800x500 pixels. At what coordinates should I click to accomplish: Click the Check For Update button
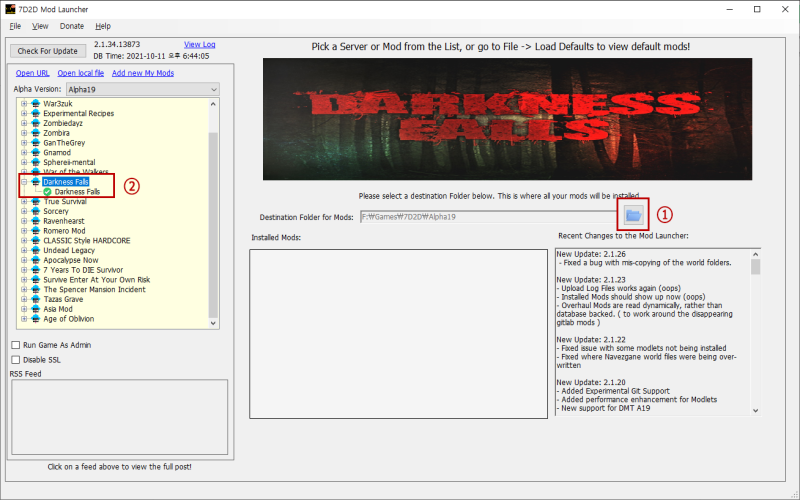click(x=47, y=51)
